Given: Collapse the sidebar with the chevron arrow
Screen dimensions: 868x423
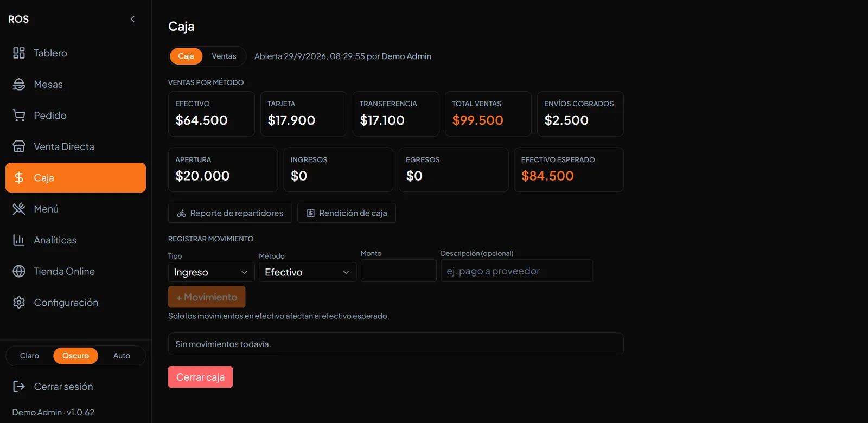Looking at the screenshot, I should pyautogui.click(x=132, y=19).
